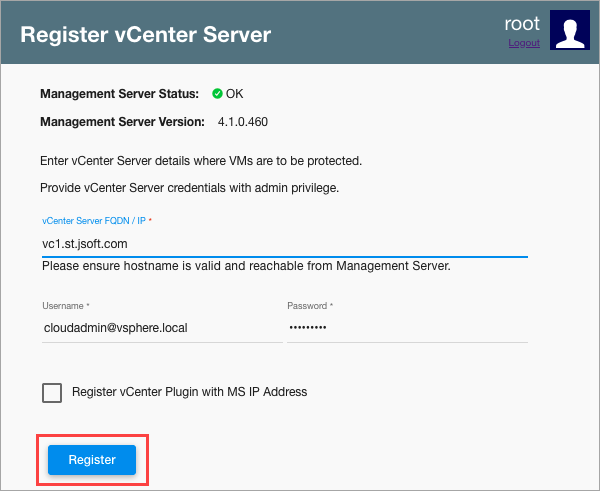The height and width of the screenshot is (491, 600).
Task: Click the OK status text
Action: click(x=235, y=94)
